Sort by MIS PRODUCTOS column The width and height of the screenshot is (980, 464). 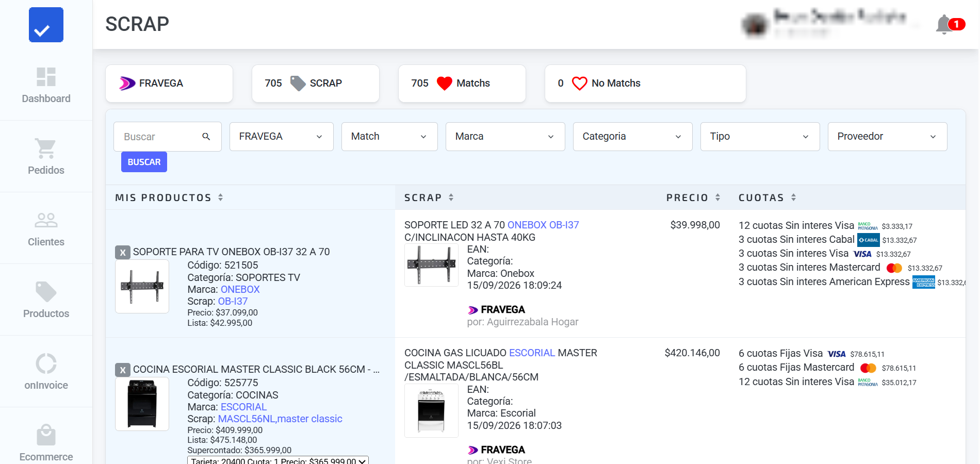click(169, 197)
